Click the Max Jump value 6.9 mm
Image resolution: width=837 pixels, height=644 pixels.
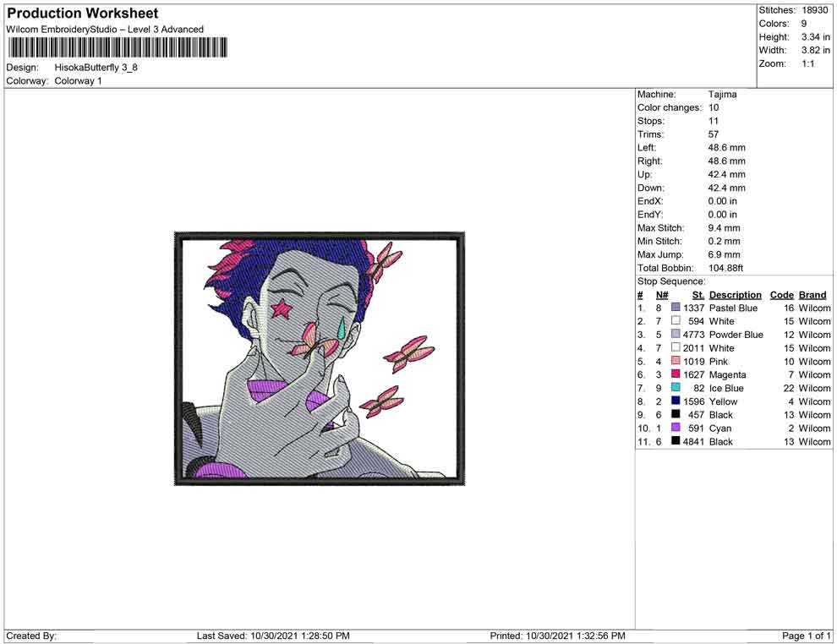point(725,254)
